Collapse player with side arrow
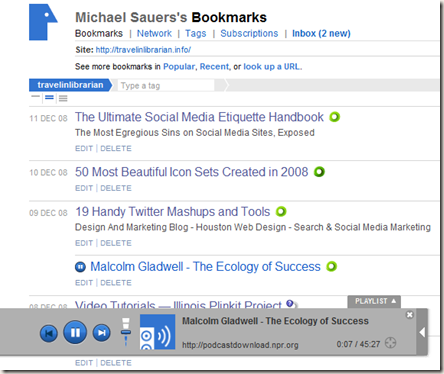The width and height of the screenshot is (444, 374). coord(422,332)
